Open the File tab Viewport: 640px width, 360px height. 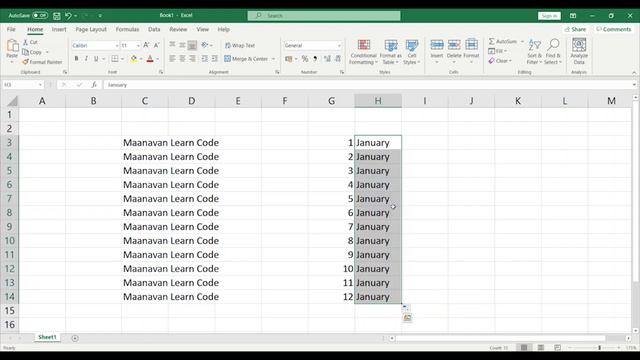tap(11, 29)
